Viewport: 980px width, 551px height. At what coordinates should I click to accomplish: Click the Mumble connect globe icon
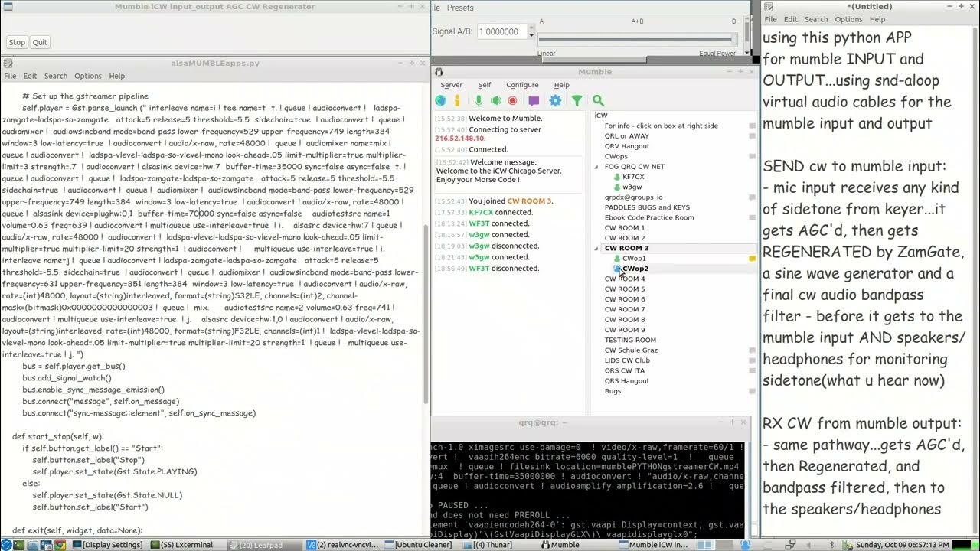440,100
